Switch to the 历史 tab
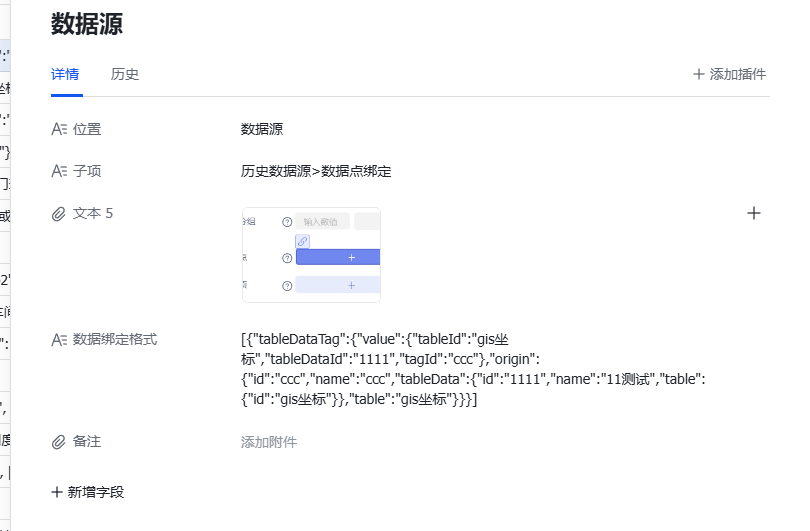The image size is (810, 531). point(125,74)
